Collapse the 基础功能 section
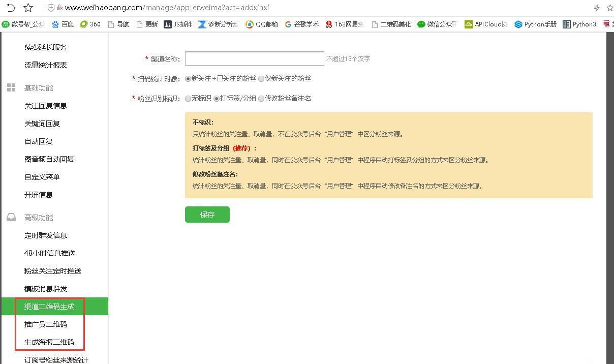This screenshot has height=364, width=614. pyautogui.click(x=39, y=87)
